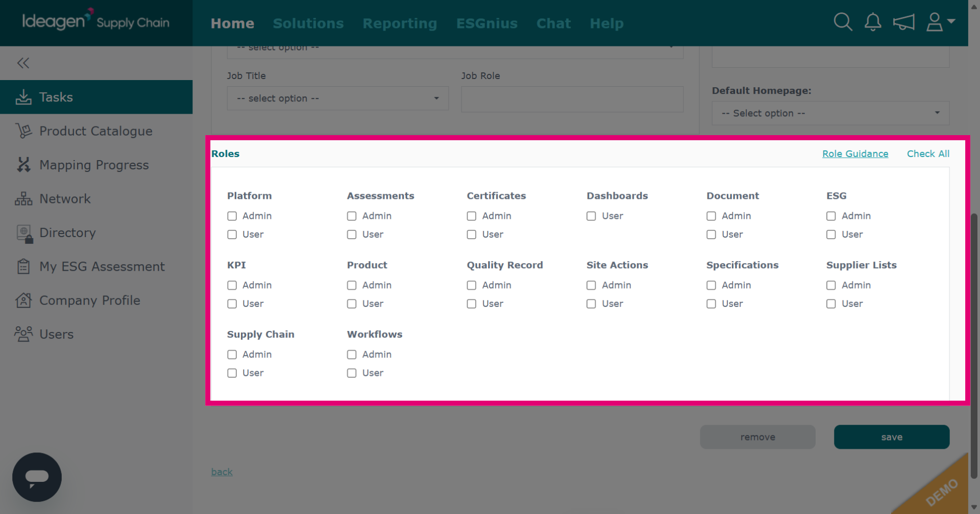This screenshot has height=514, width=980.
Task: Enable the ESG User role
Action: click(831, 235)
